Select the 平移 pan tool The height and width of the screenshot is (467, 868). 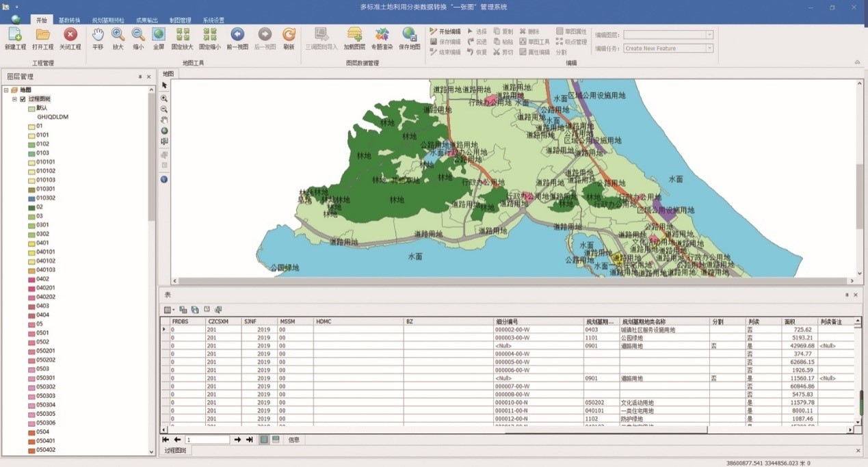pos(98,38)
